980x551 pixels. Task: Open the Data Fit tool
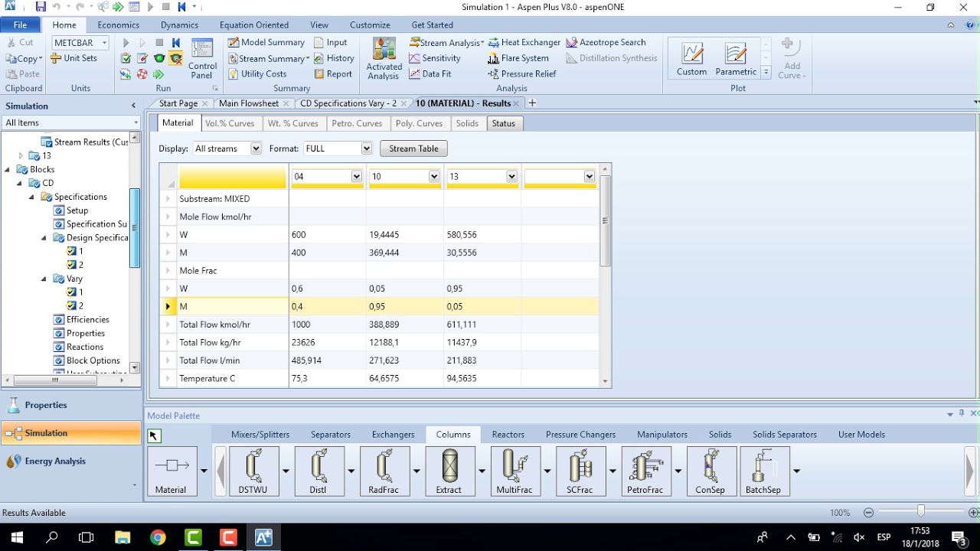430,74
